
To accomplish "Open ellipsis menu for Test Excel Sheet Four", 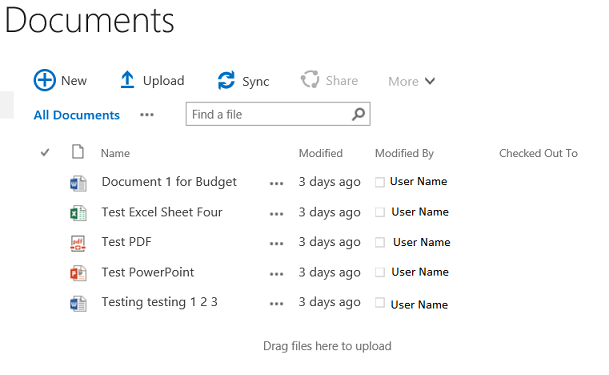I will click(277, 214).
